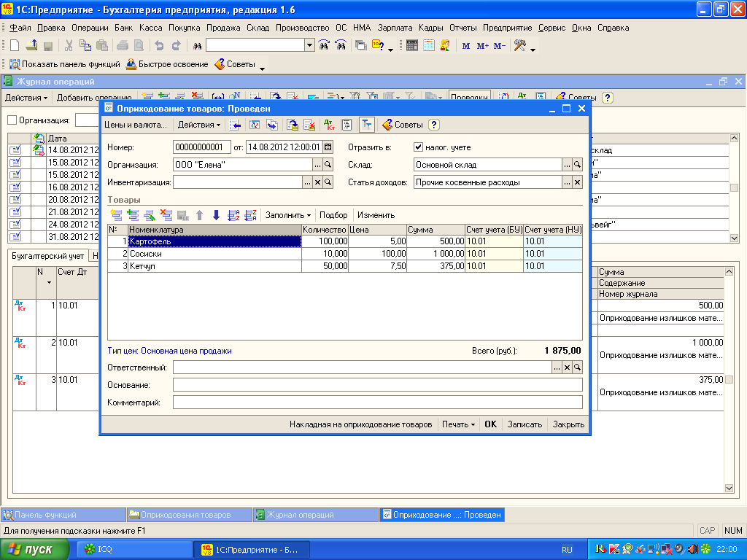The height and width of the screenshot is (560, 747).
Task: Open the Печать dropdown at the bottom
Action: tap(458, 424)
